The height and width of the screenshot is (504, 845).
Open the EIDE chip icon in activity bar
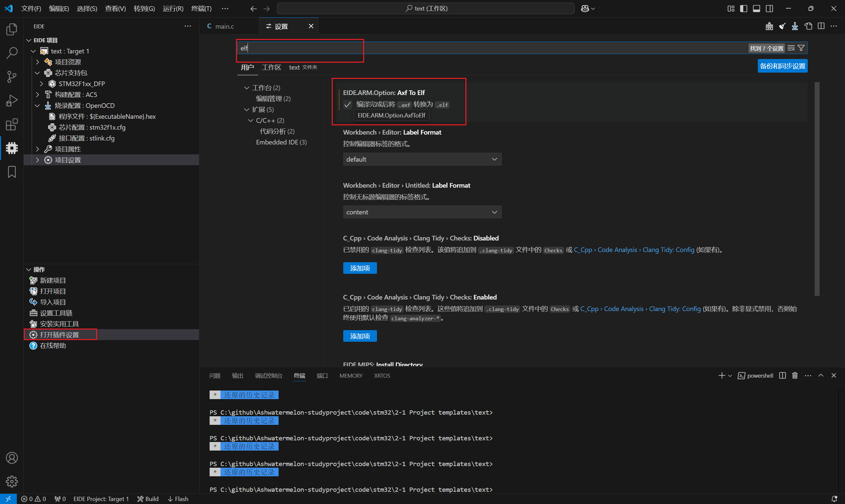click(12, 148)
